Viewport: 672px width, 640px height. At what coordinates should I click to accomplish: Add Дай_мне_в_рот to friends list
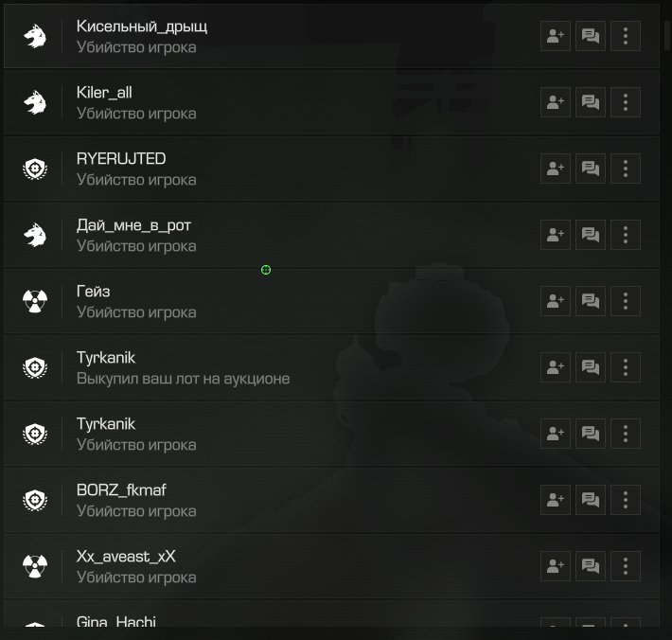[x=556, y=235]
